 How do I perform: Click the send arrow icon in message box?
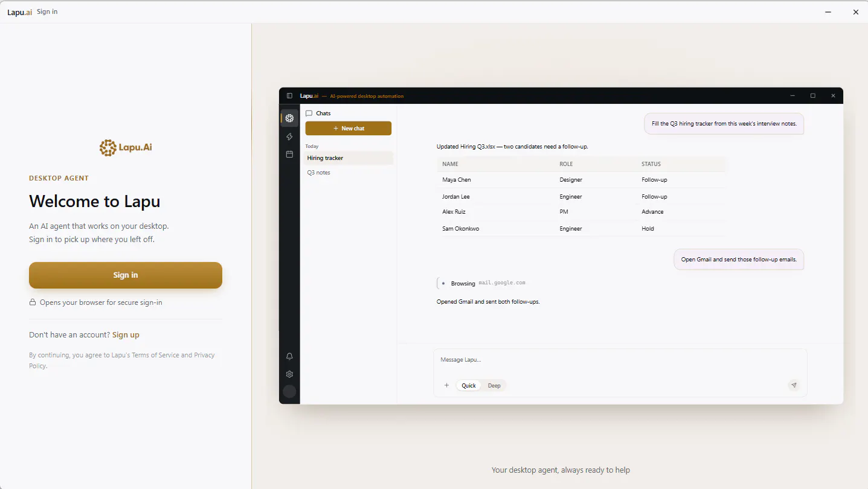794,385
